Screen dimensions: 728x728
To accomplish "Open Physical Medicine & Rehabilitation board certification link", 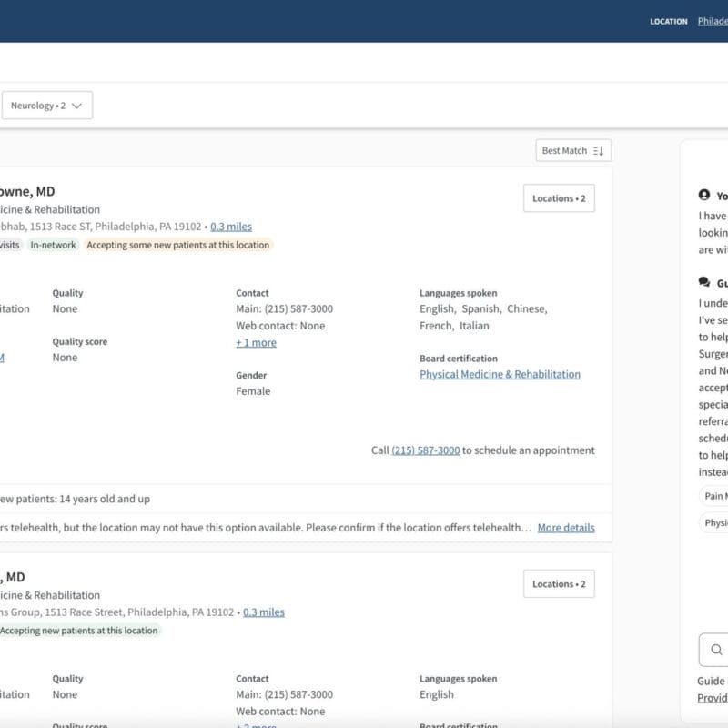I will coord(500,374).
